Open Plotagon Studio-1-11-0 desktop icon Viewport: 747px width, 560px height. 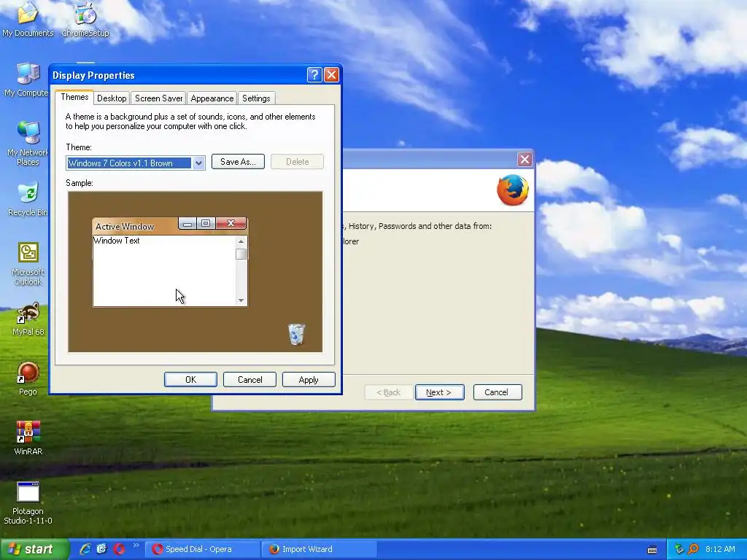pos(28,502)
